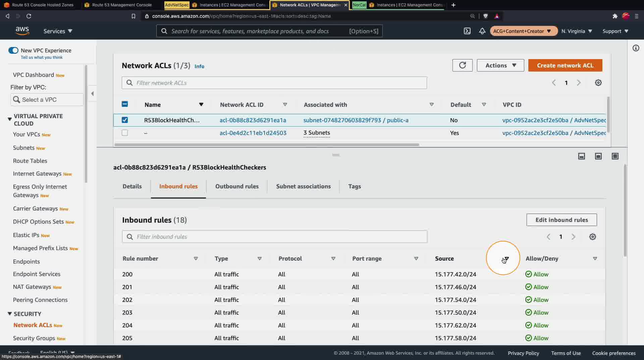Open AWS CloudShell icon in header
The image size is (644, 360).
(x=467, y=31)
